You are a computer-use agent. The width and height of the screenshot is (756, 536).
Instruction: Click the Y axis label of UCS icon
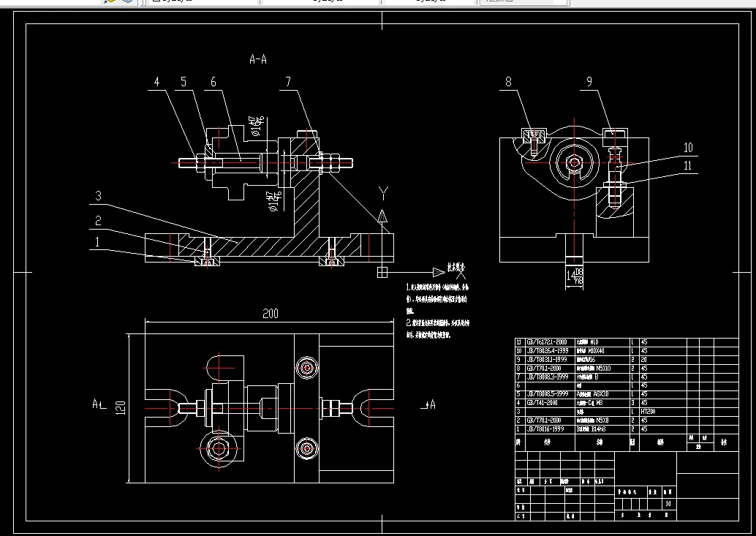coord(383,193)
